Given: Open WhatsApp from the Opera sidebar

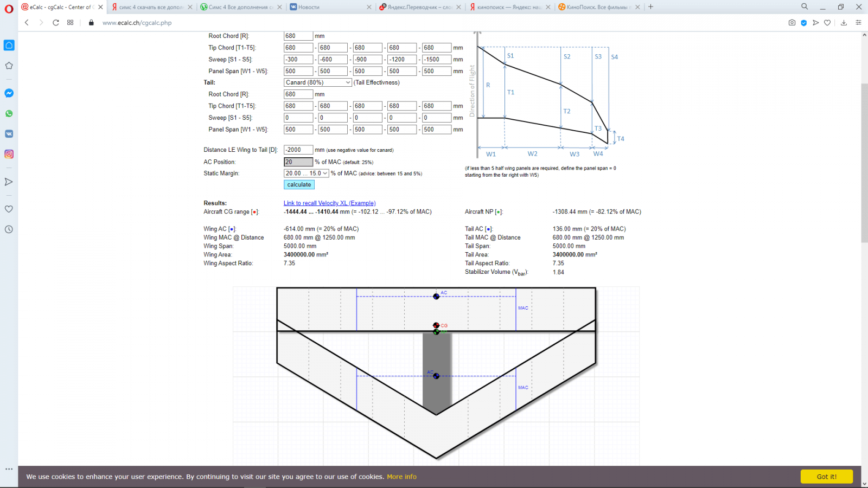Looking at the screenshot, I should (x=9, y=114).
